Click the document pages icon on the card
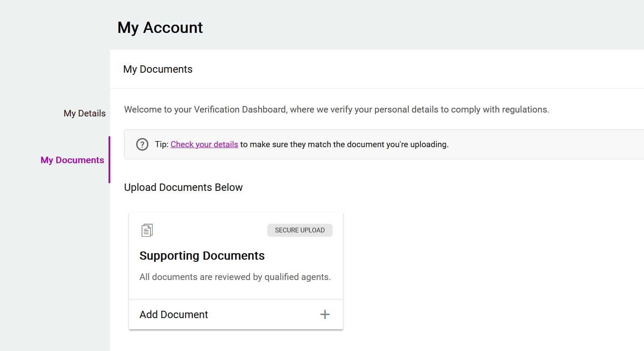Image resolution: width=644 pixels, height=351 pixels. tap(147, 230)
